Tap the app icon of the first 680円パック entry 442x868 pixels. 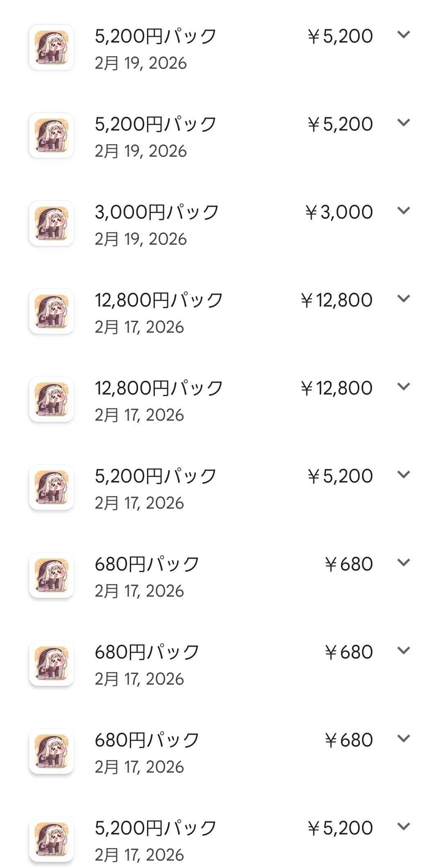click(x=52, y=575)
